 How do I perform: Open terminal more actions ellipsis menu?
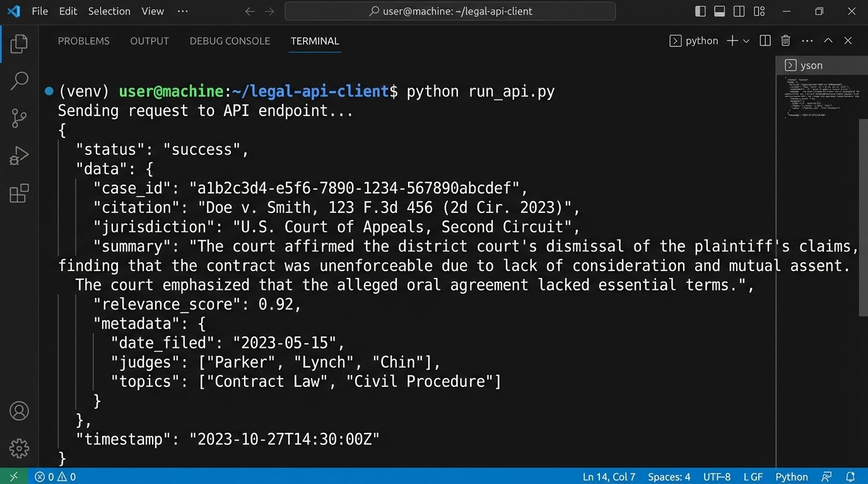coord(807,40)
